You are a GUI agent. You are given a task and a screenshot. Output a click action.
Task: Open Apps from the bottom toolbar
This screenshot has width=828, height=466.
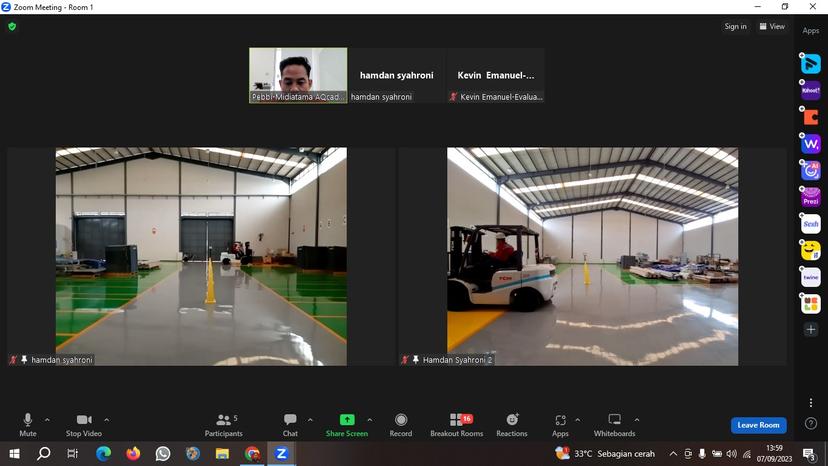click(x=560, y=425)
